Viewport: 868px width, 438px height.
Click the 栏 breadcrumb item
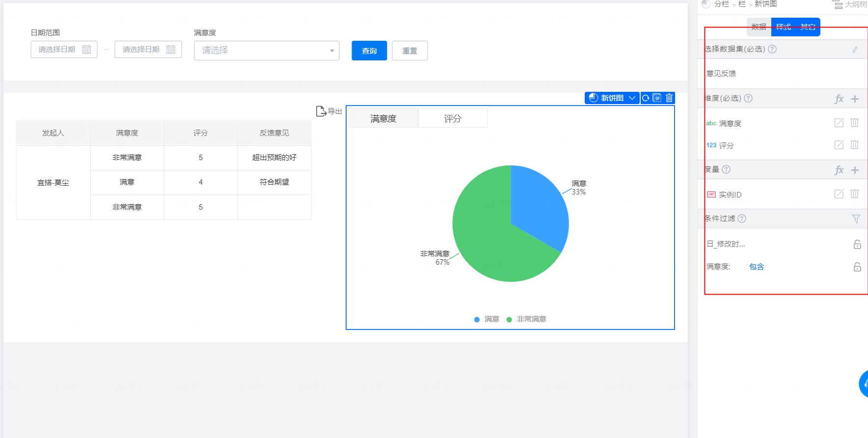click(x=742, y=4)
